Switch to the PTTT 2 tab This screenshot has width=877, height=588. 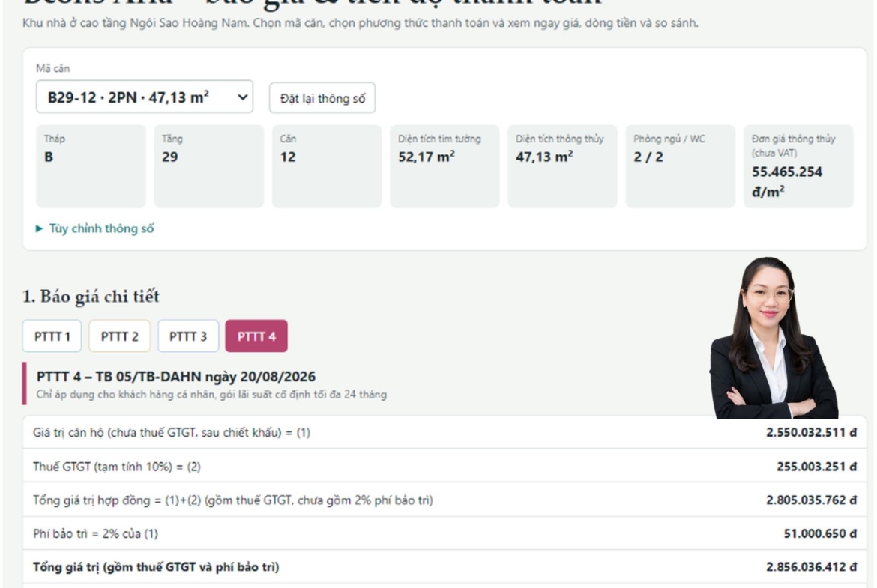click(x=120, y=336)
